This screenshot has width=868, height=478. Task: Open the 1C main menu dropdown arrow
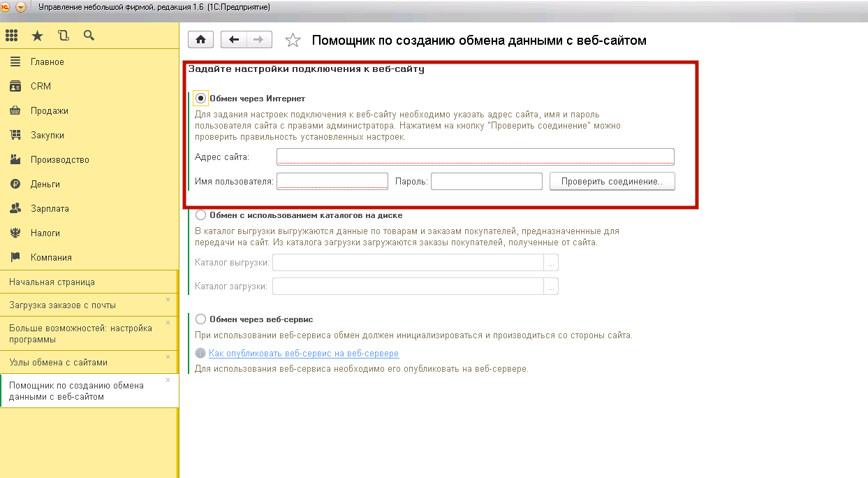tap(20, 7)
